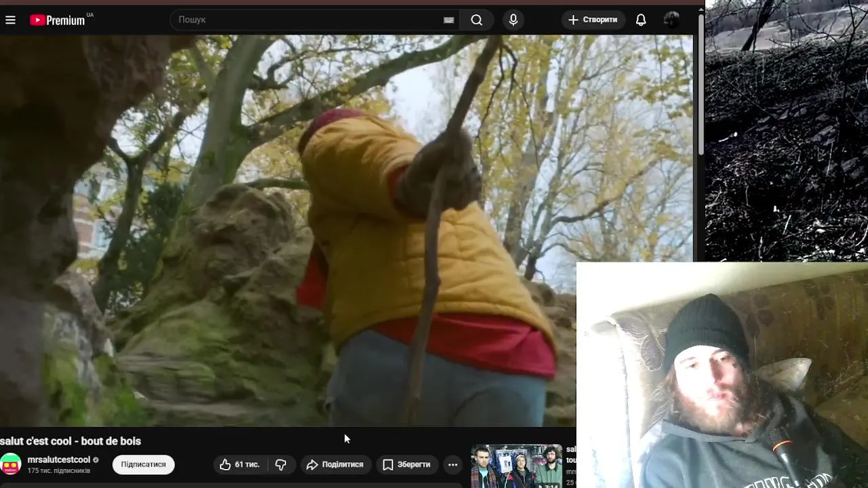The height and width of the screenshot is (488, 868).
Task: Open the recommended video thumbnail with three men
Action: pos(517,466)
